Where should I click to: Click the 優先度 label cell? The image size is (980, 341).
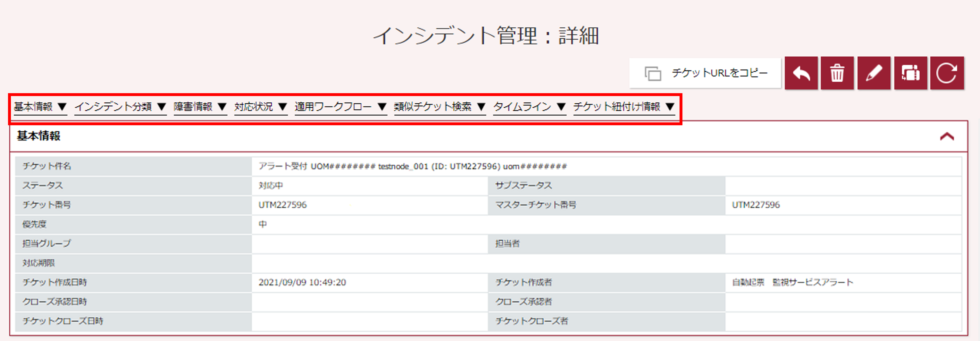133,224
